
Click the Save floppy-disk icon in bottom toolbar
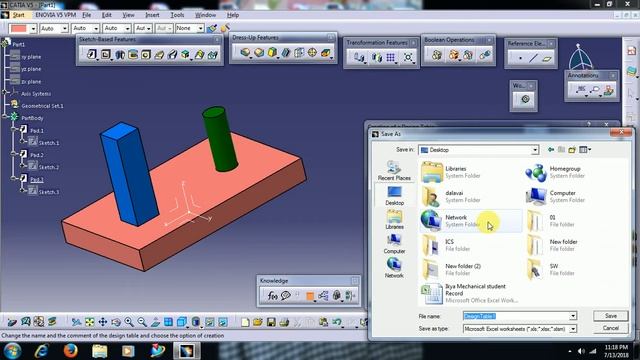click(271, 322)
